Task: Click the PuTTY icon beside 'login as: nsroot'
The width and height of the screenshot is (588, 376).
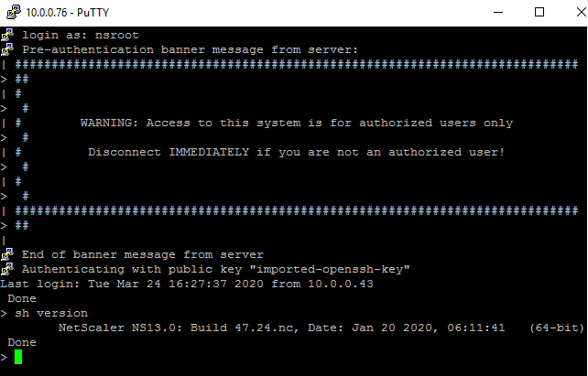Action: tap(8, 34)
